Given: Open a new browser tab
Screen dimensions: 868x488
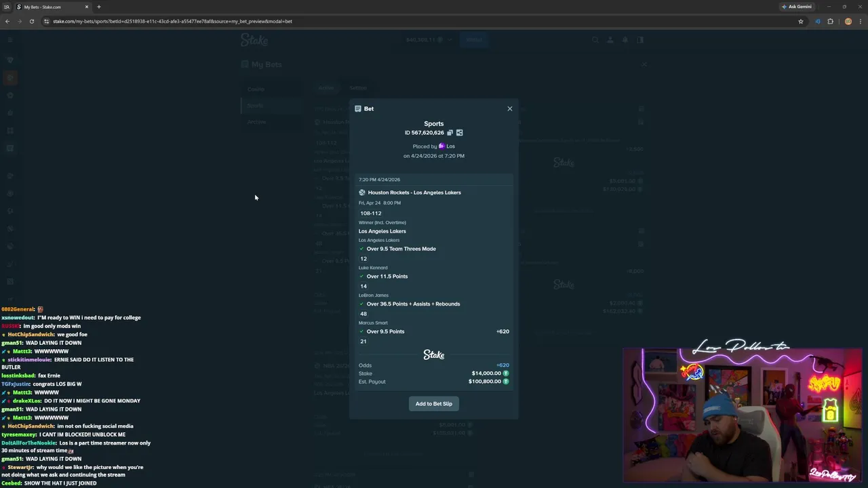Looking at the screenshot, I should (99, 7).
